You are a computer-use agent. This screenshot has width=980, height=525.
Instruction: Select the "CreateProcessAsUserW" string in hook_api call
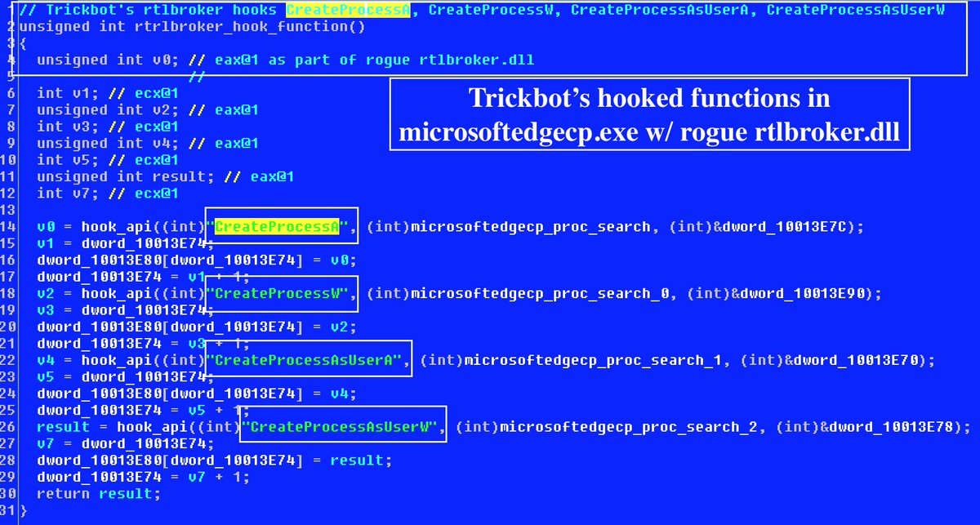(x=341, y=427)
